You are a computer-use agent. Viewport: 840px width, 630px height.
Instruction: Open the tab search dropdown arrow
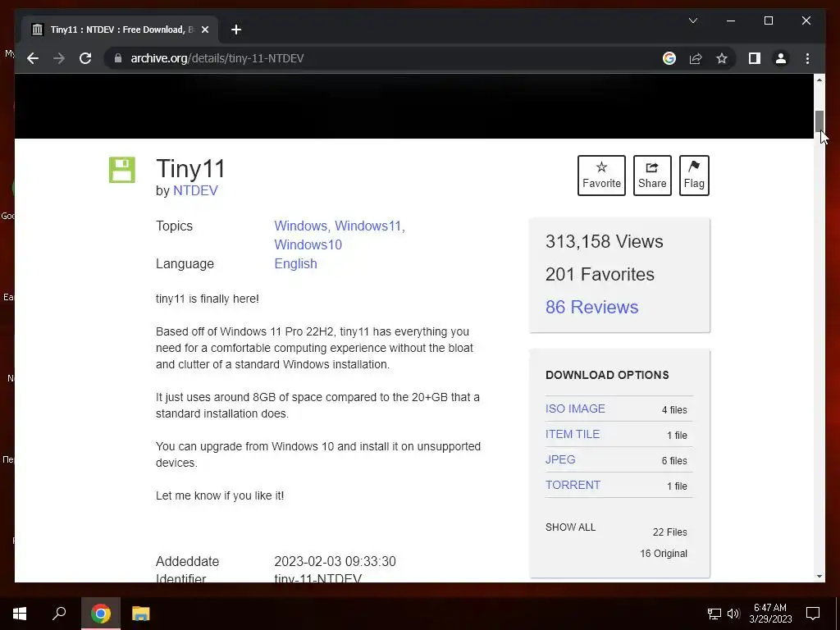(x=692, y=21)
